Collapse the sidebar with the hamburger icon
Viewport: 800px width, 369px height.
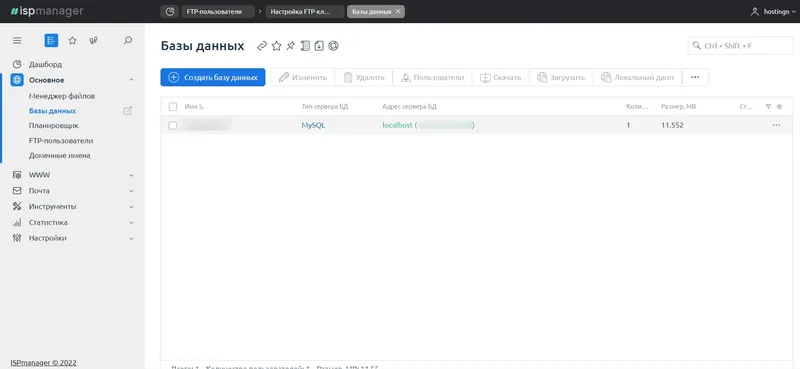click(x=17, y=40)
